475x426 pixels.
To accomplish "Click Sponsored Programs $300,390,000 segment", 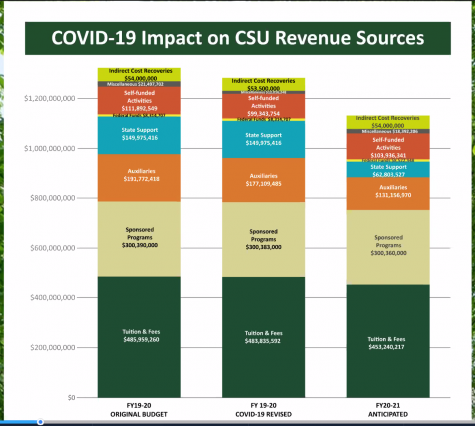I will pos(139,239).
